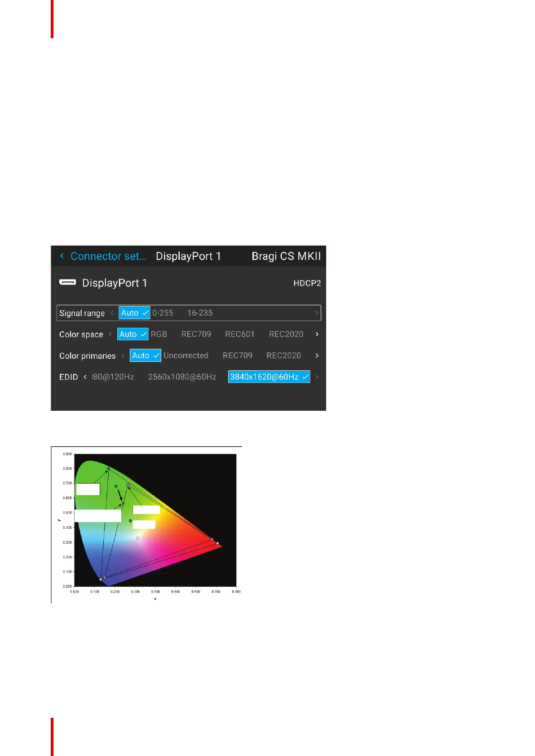
Task: Click the right arrow of Color space
Action: (x=317, y=334)
